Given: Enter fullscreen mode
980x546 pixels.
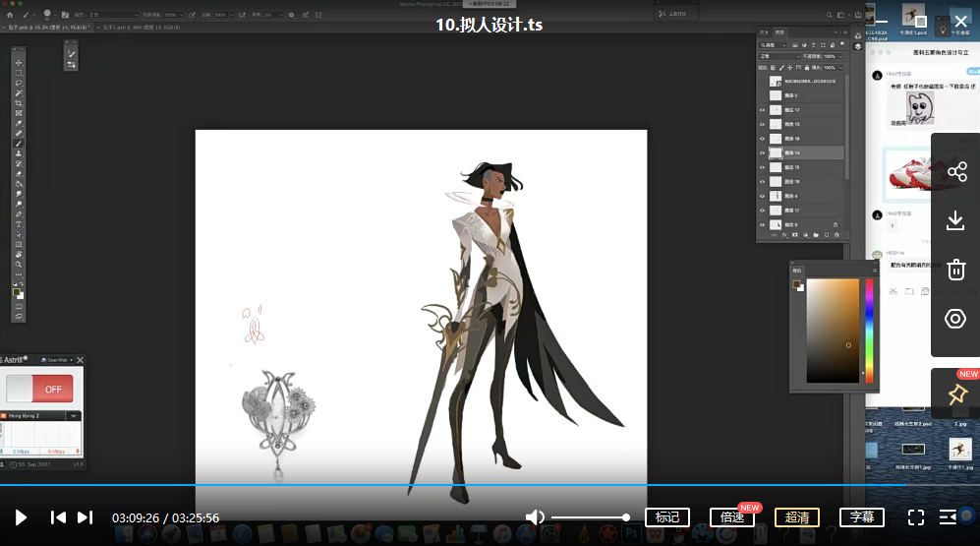Looking at the screenshot, I should click(915, 517).
